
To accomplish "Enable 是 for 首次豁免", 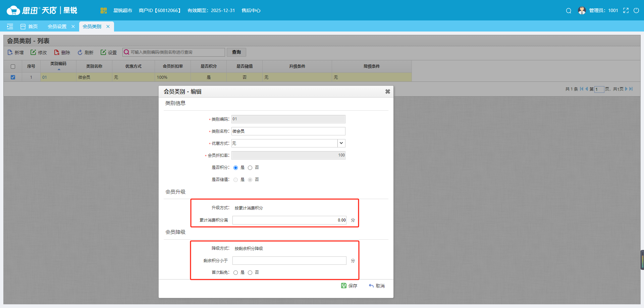I will [235, 272].
